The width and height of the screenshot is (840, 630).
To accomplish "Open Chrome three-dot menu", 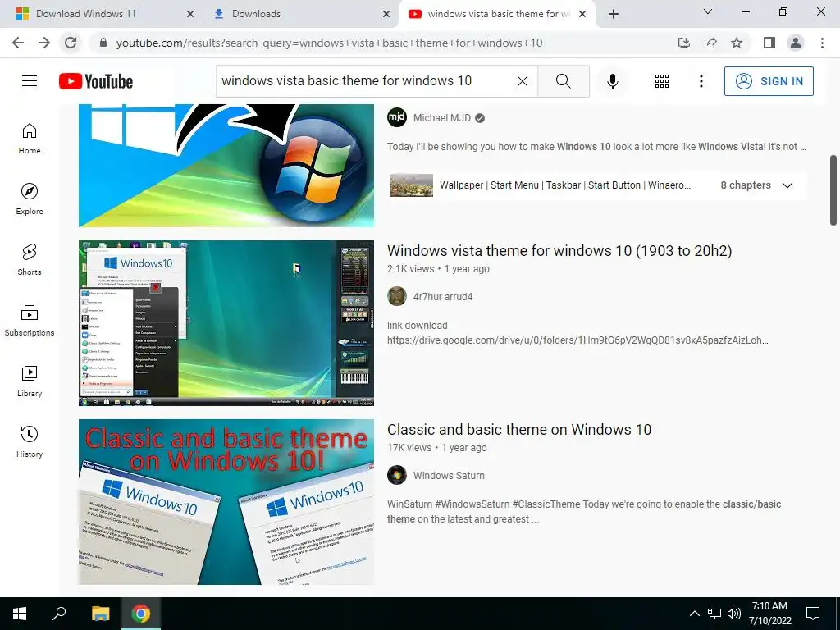I will [822, 43].
